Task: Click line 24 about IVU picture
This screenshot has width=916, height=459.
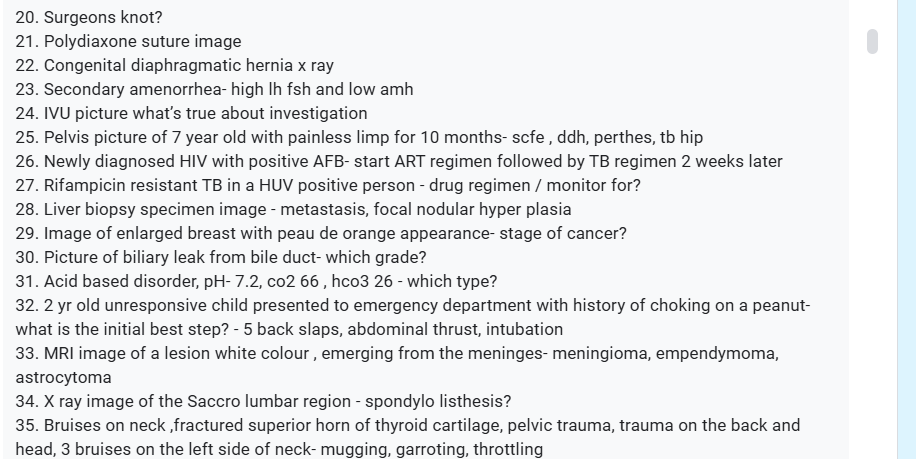Action: (192, 113)
